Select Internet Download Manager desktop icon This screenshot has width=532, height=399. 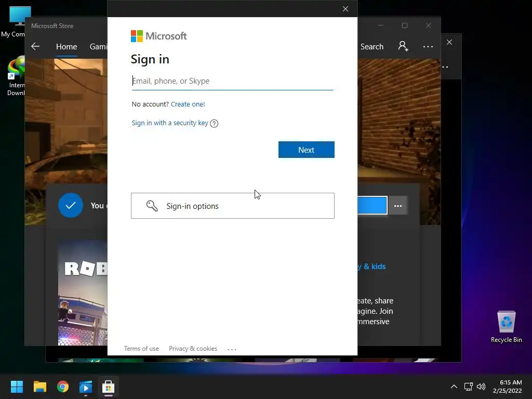click(15, 76)
